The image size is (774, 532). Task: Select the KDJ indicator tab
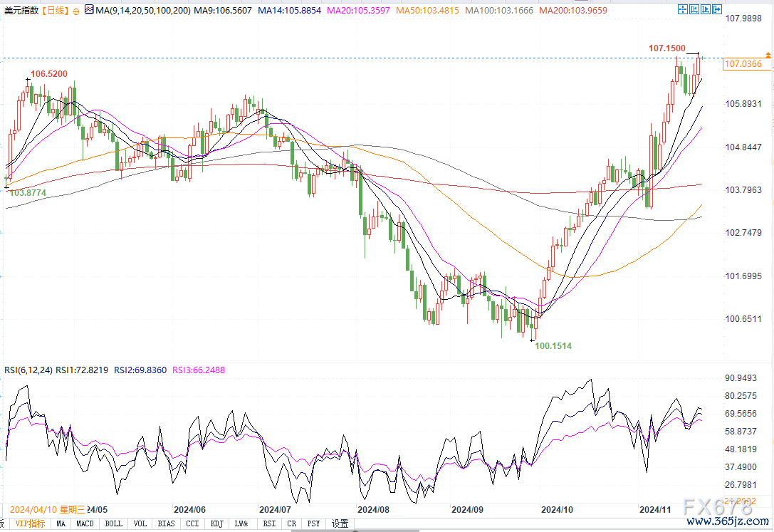[217, 523]
